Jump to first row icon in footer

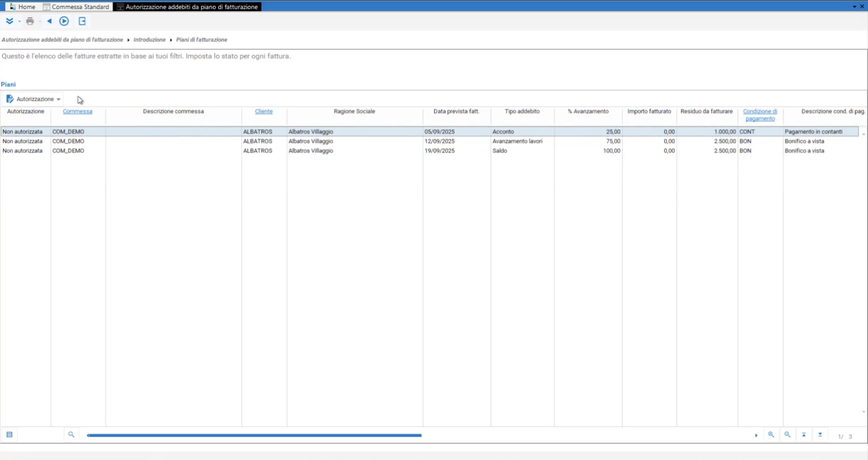coord(804,435)
